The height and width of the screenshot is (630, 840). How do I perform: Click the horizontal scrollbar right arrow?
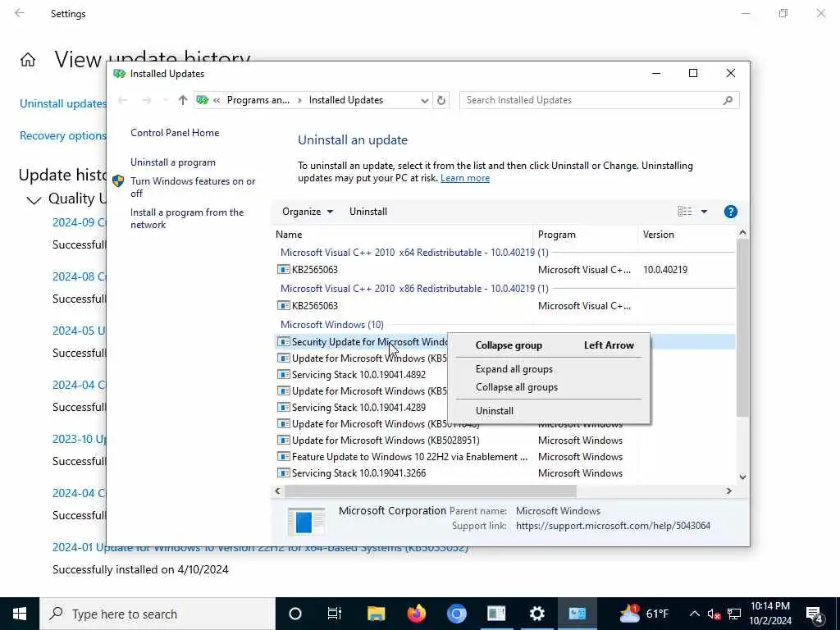pos(729,491)
